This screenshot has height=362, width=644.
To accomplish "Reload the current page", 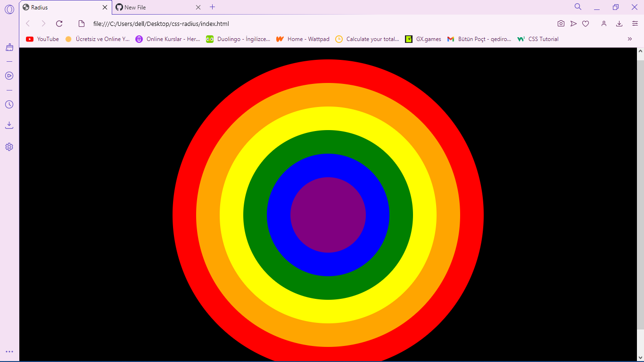I will (59, 24).
